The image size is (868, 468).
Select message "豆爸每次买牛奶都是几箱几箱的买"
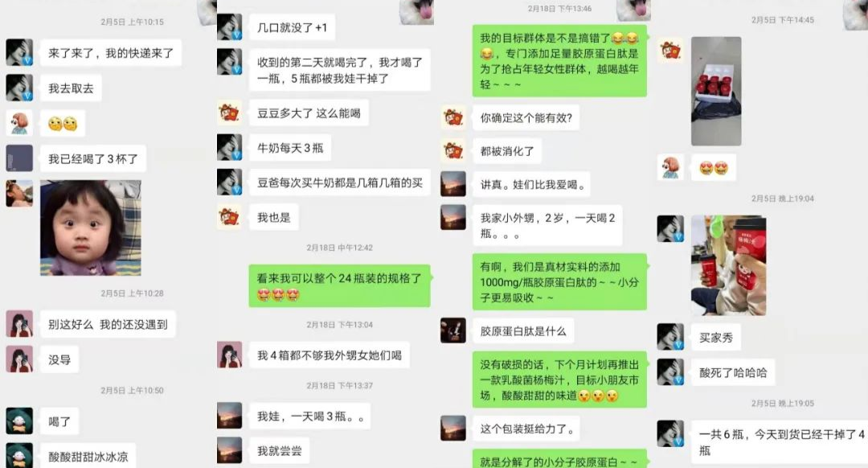point(339,183)
